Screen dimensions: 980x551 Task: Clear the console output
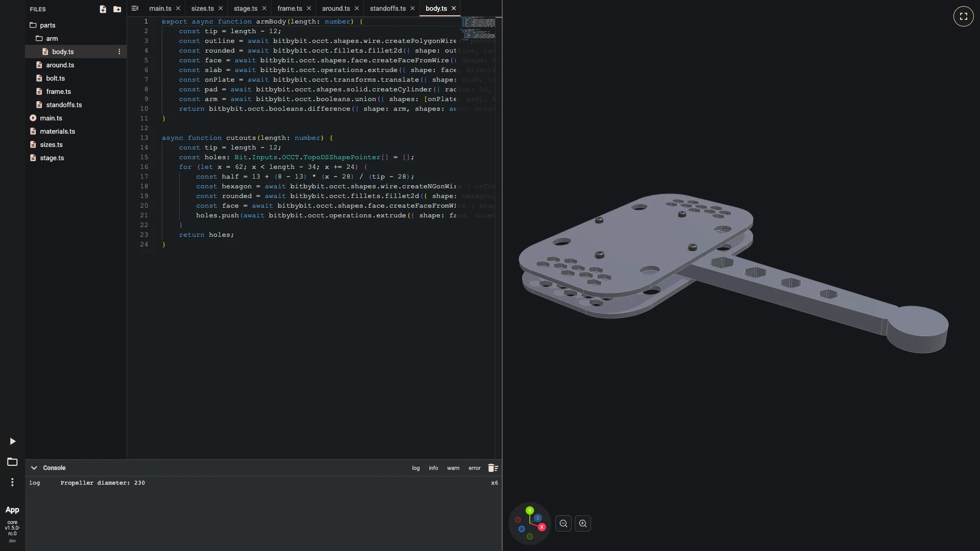tap(493, 468)
